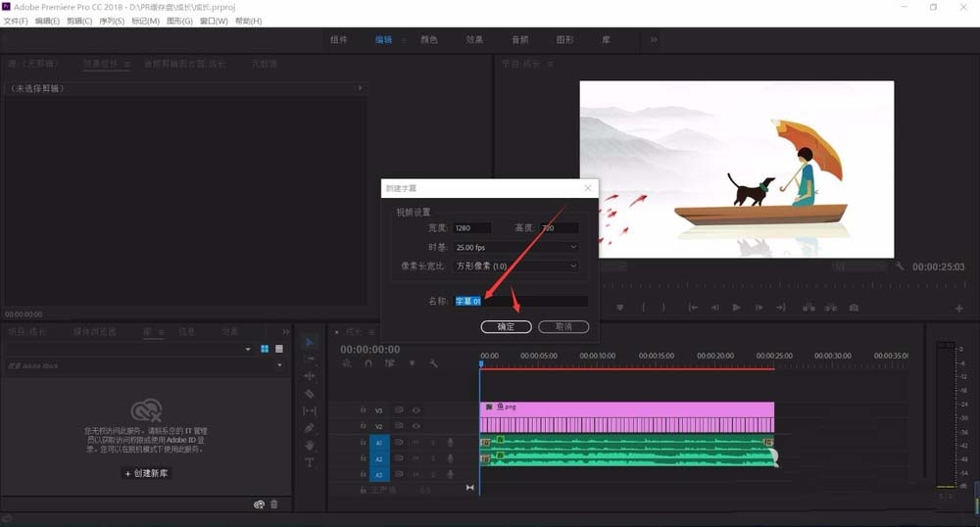Open the 序列(S) menu
Screen dimensions: 980x527
click(x=112, y=21)
